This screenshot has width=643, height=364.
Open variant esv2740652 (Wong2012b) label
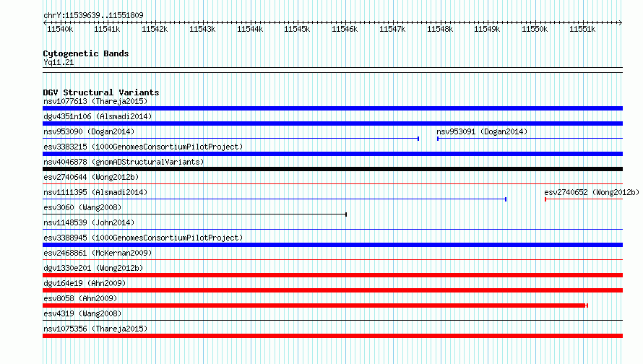coord(592,192)
